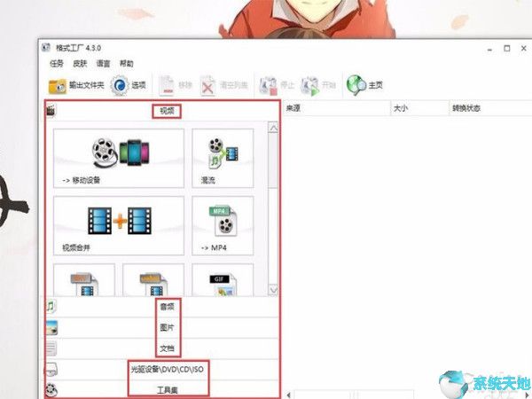Click the video panel scroll down arrow
Screen dimensions: 532x399
coord(273,290)
